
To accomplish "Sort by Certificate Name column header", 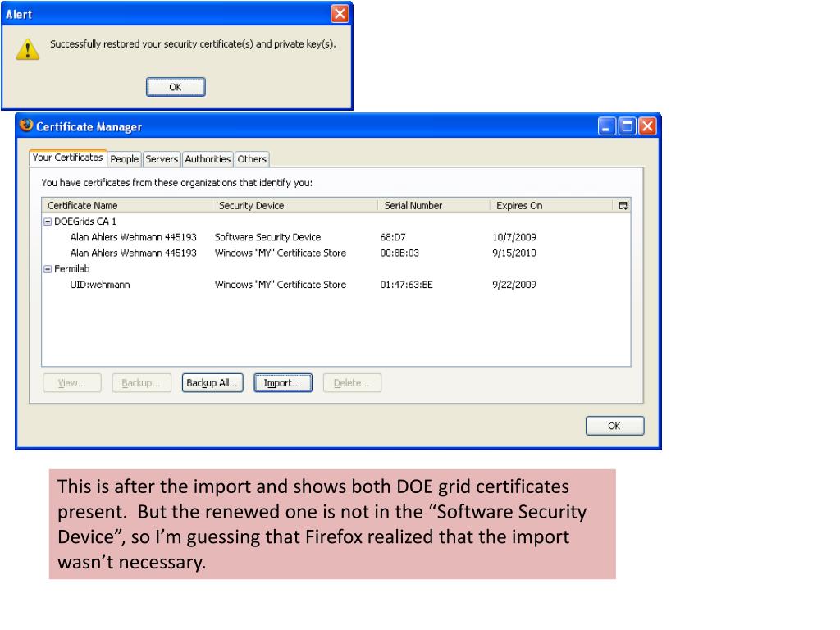I will (127, 206).
